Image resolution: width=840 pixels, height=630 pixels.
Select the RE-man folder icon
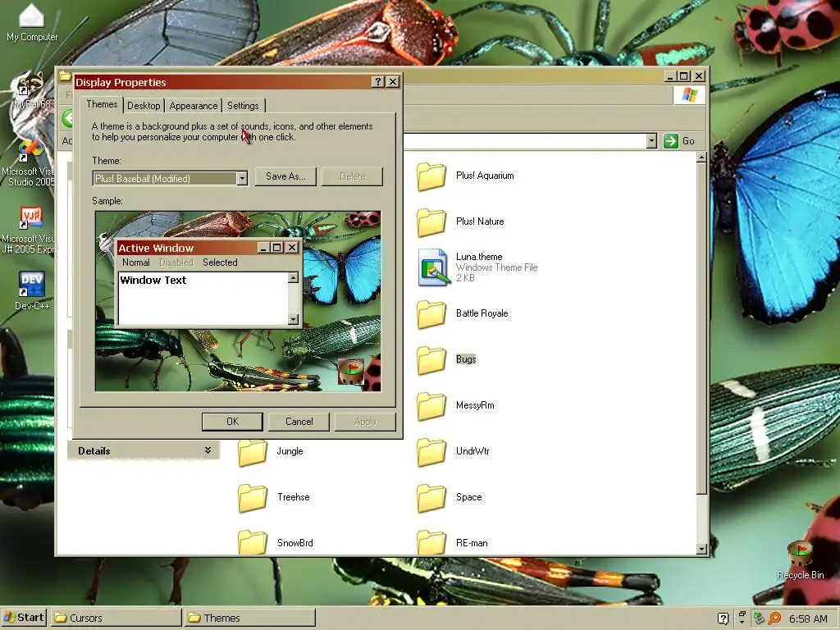(x=431, y=542)
